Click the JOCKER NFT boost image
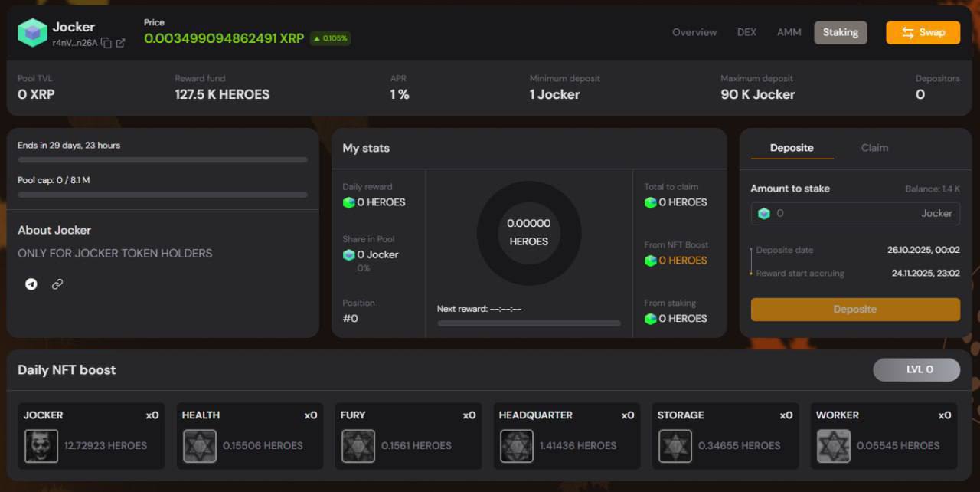The image size is (980, 492). click(41, 446)
